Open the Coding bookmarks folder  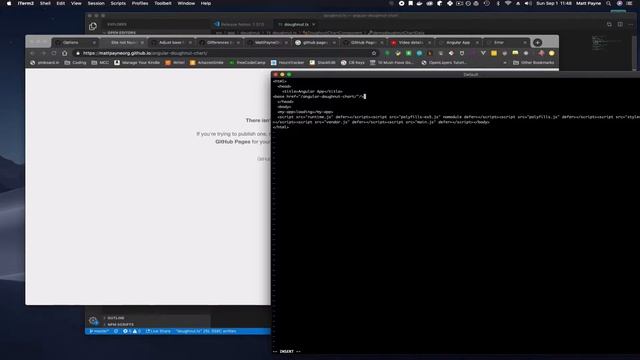click(76, 62)
